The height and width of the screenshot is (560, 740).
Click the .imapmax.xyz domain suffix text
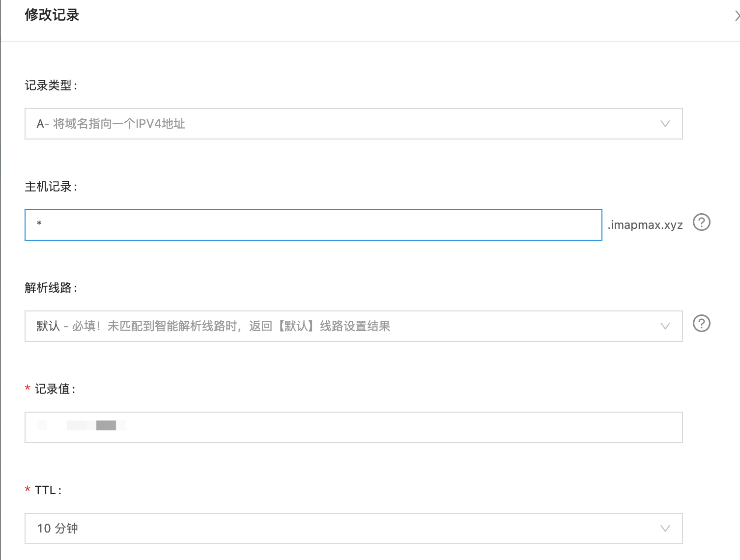click(645, 225)
